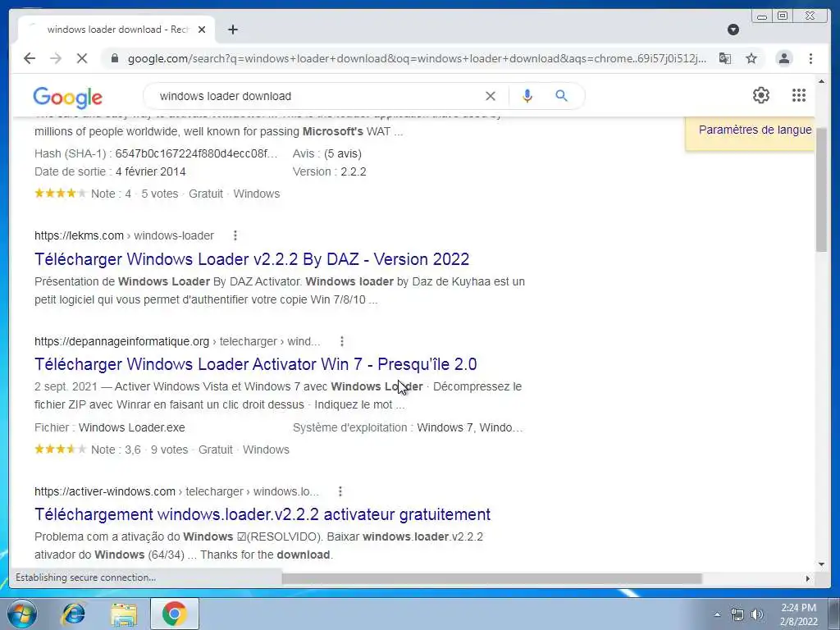Click the lekms.com URL breadcrumb

tap(124, 235)
